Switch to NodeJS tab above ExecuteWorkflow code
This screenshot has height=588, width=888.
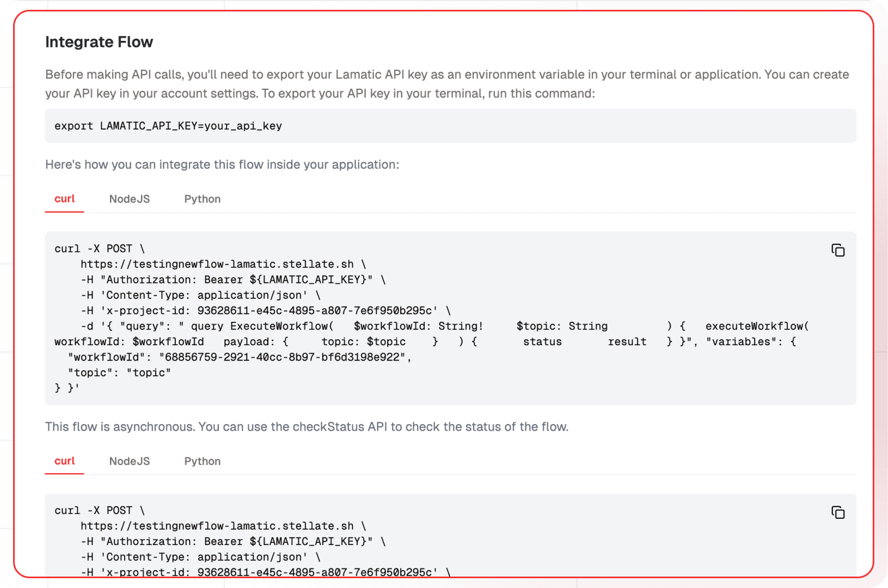click(x=130, y=199)
